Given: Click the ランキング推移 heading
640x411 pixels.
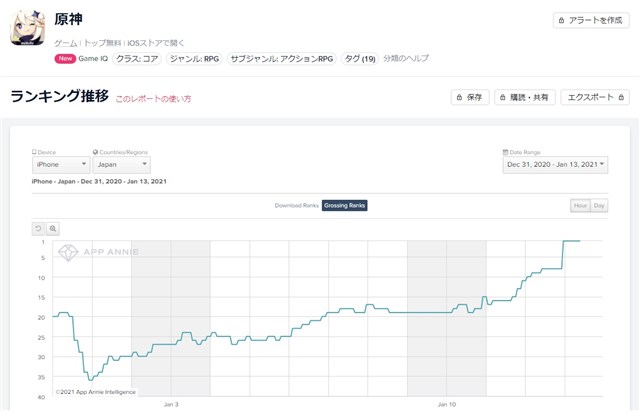Looking at the screenshot, I should coord(60,96).
